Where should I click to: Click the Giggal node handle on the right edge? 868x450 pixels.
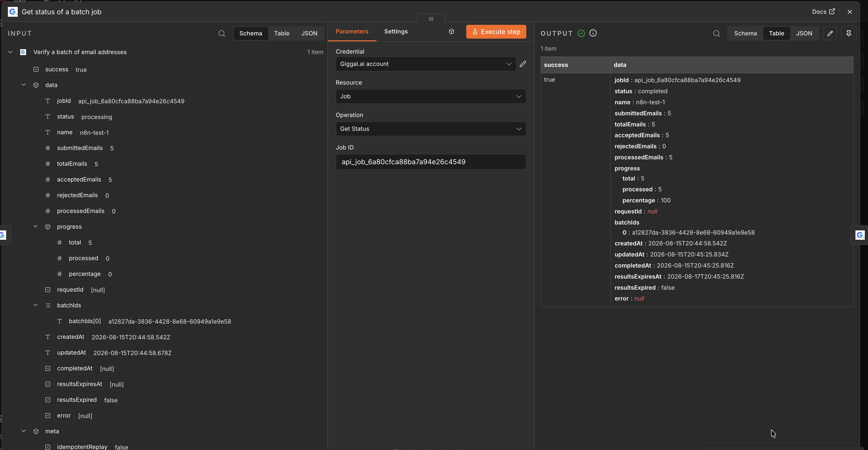[x=860, y=235]
